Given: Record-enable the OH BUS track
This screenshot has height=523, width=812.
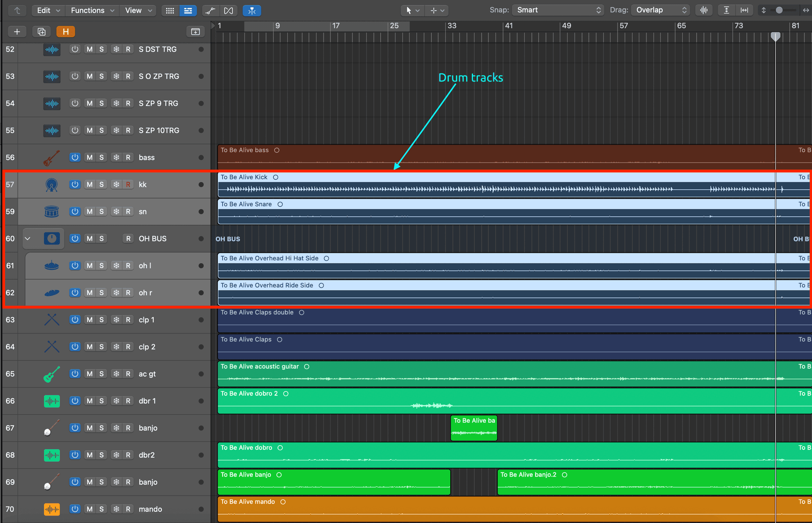Looking at the screenshot, I should coord(128,239).
